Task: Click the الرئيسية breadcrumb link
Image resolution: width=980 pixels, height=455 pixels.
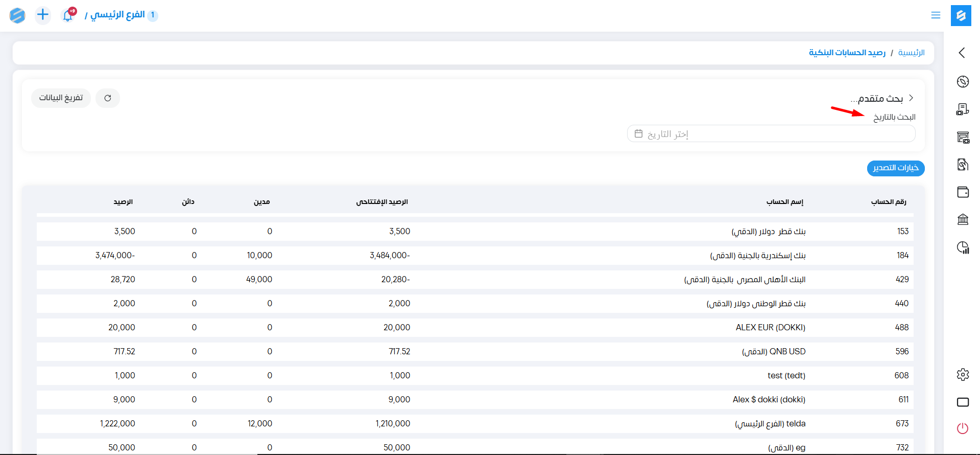Action: click(911, 53)
